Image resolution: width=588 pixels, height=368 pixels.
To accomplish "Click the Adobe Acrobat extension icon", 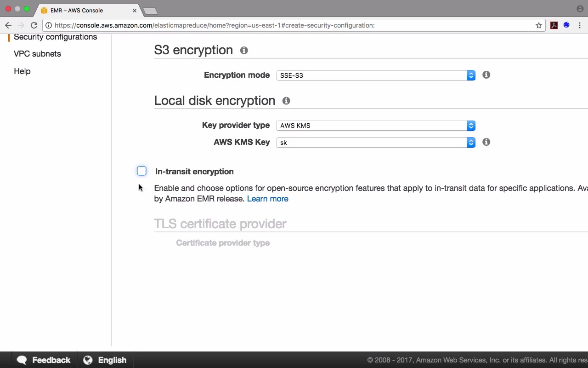I will coord(554,25).
